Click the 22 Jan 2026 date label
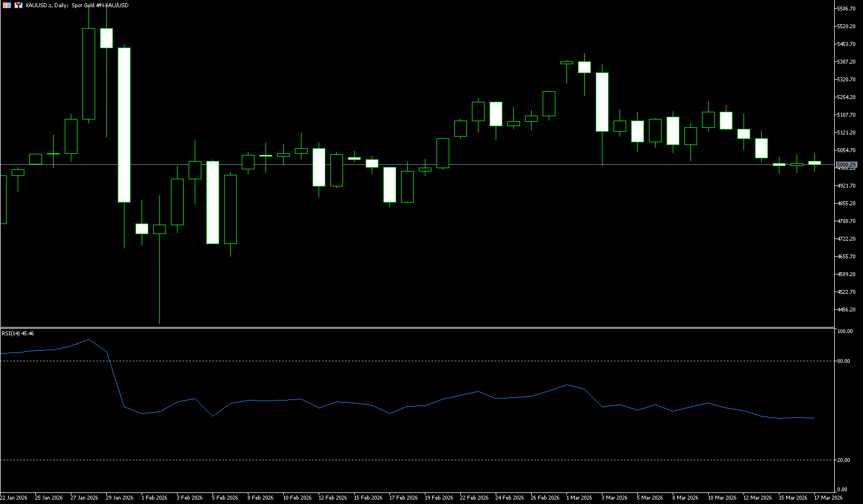 click(14, 498)
